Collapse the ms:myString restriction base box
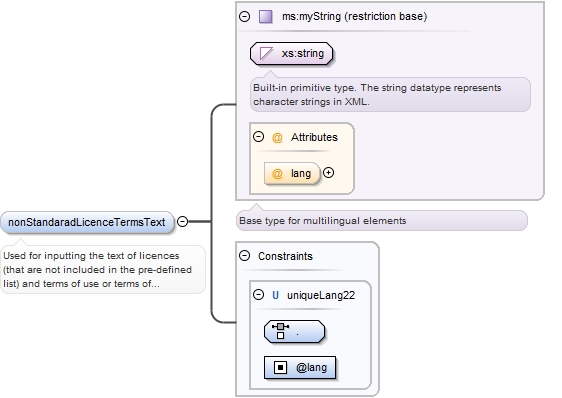 click(244, 16)
